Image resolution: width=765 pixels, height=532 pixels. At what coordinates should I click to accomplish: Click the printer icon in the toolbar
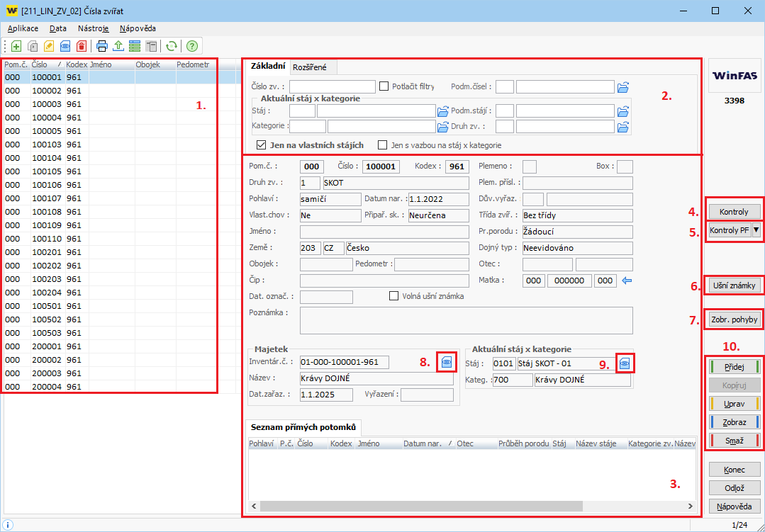[102, 46]
